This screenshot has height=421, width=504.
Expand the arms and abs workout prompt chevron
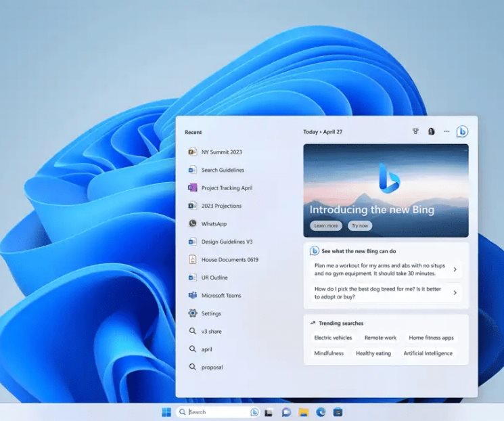(455, 269)
